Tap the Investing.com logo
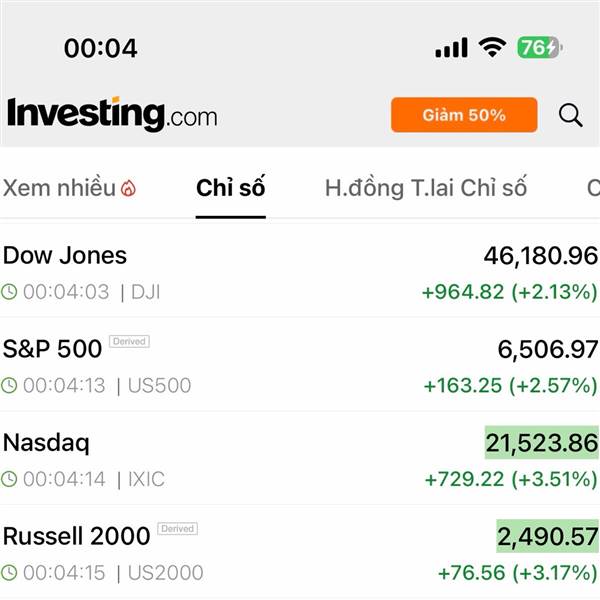Image resolution: width=600 pixels, height=600 pixels. click(x=112, y=114)
